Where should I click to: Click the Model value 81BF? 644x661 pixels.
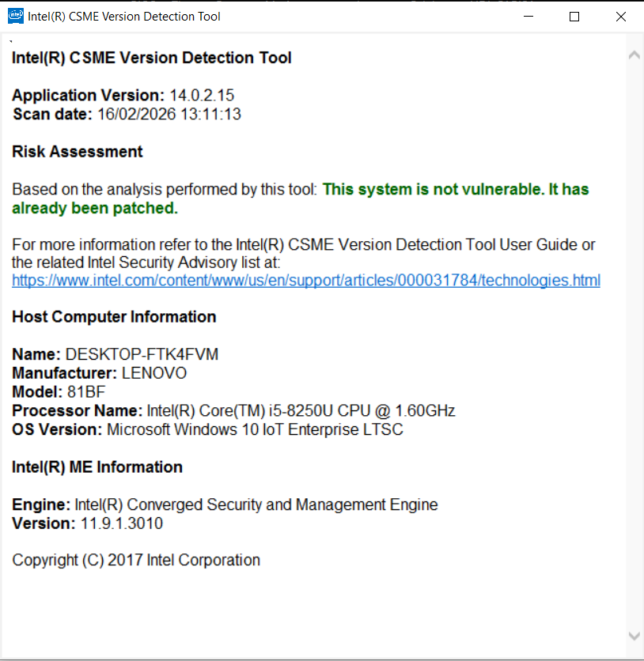coord(86,392)
